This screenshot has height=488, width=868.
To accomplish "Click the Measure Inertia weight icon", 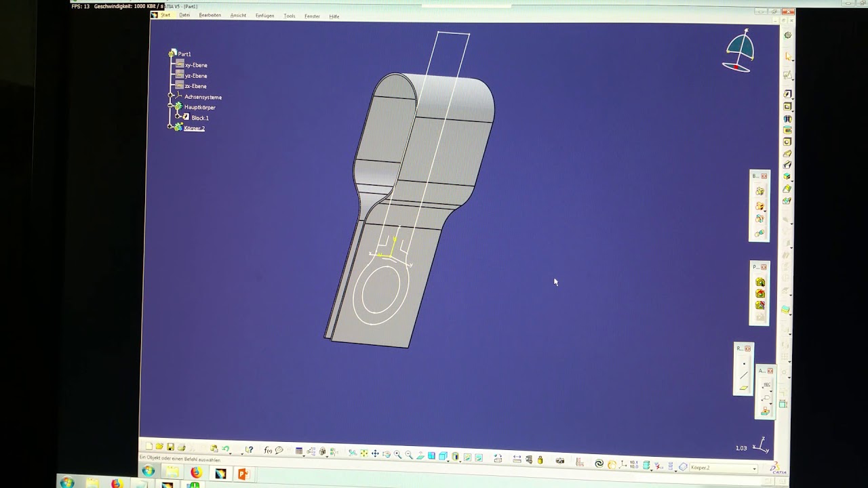I will [x=540, y=460].
